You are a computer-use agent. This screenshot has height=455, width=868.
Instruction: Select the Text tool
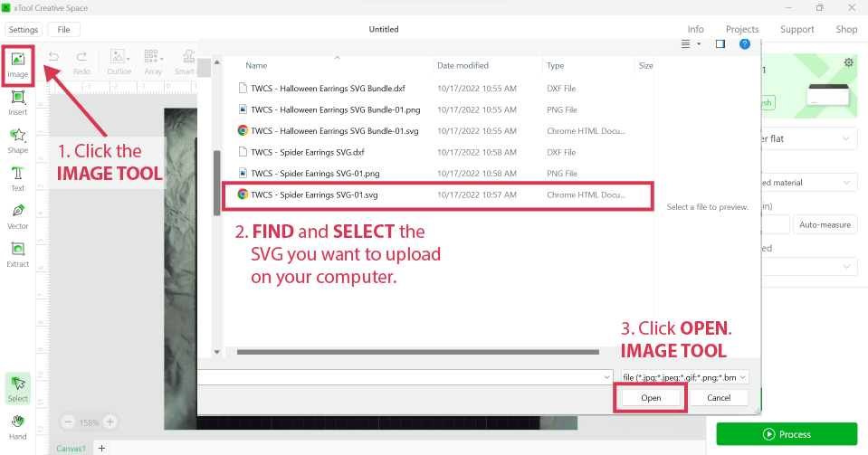coord(18,179)
